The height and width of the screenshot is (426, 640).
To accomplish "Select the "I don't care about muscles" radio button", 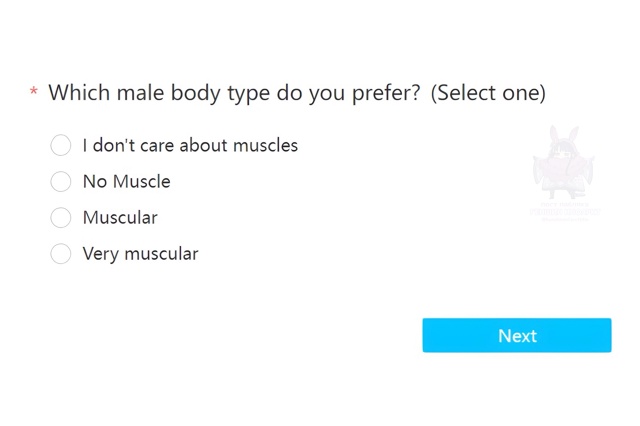I will [60, 145].
